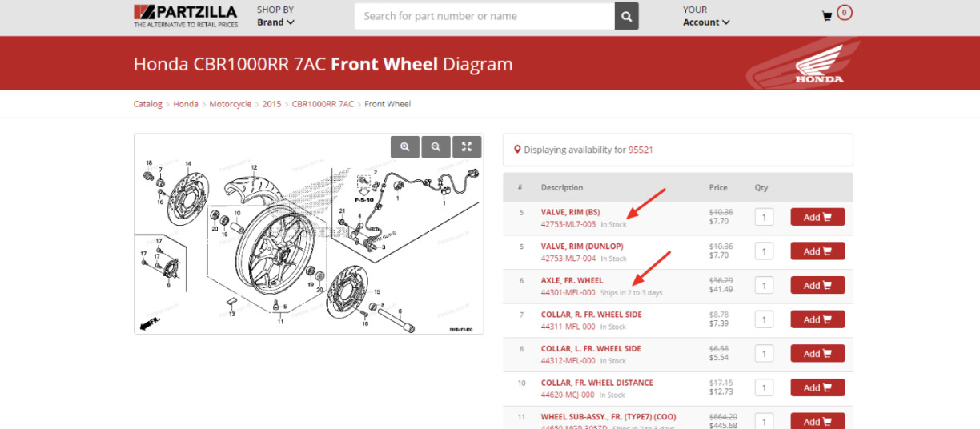This screenshot has height=429, width=980.
Task: Expand diagram to fullscreen view
Action: [467, 146]
